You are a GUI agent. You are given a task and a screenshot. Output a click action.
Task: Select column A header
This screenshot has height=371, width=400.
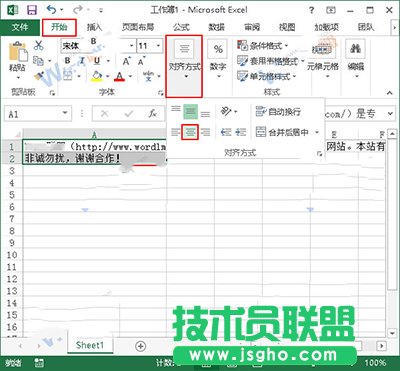click(x=95, y=135)
